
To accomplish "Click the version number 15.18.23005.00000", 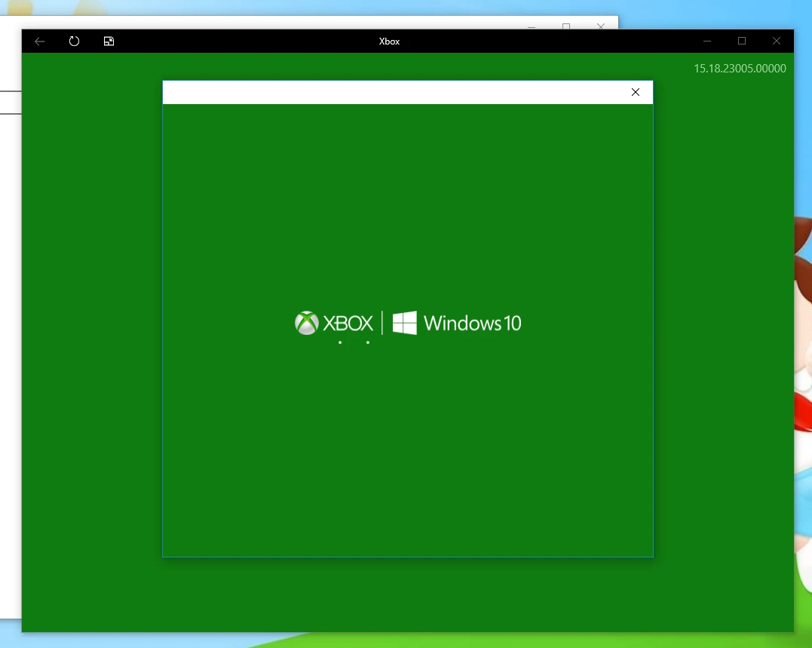I will (740, 69).
